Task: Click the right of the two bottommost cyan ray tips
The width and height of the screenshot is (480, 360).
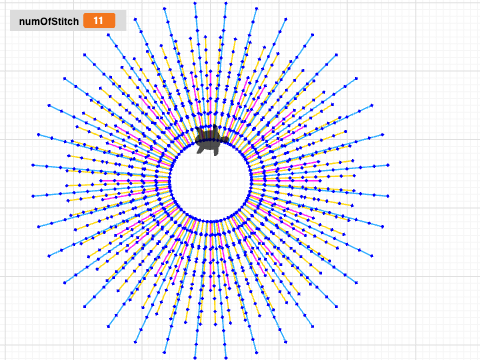Action: click(x=226, y=358)
